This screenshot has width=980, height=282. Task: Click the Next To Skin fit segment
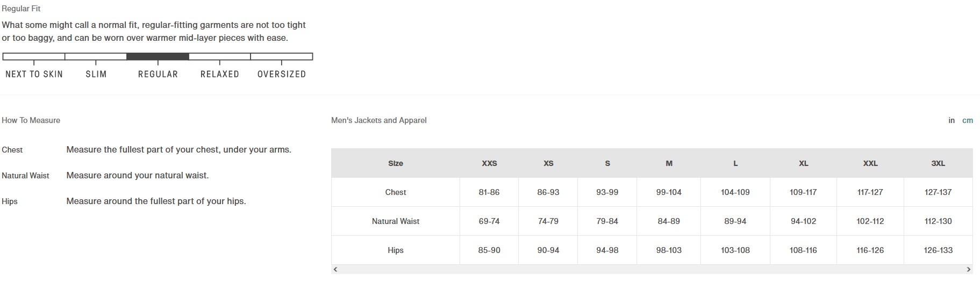[34, 56]
